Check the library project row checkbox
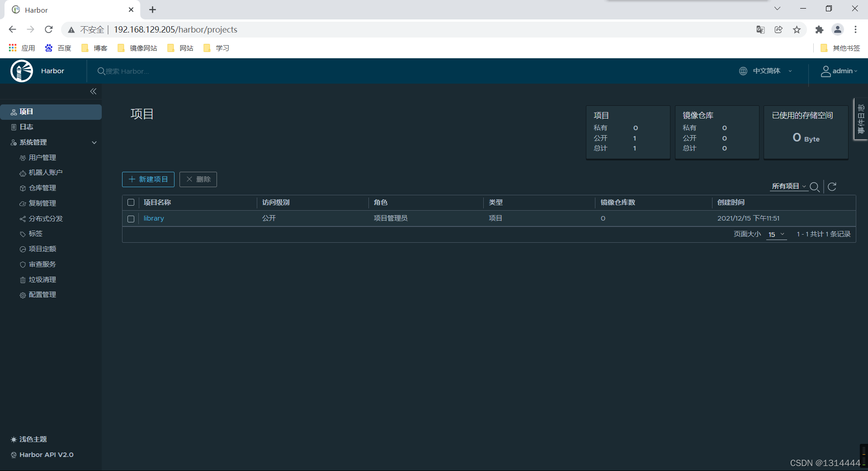Image resolution: width=868 pixels, height=471 pixels. [131, 219]
